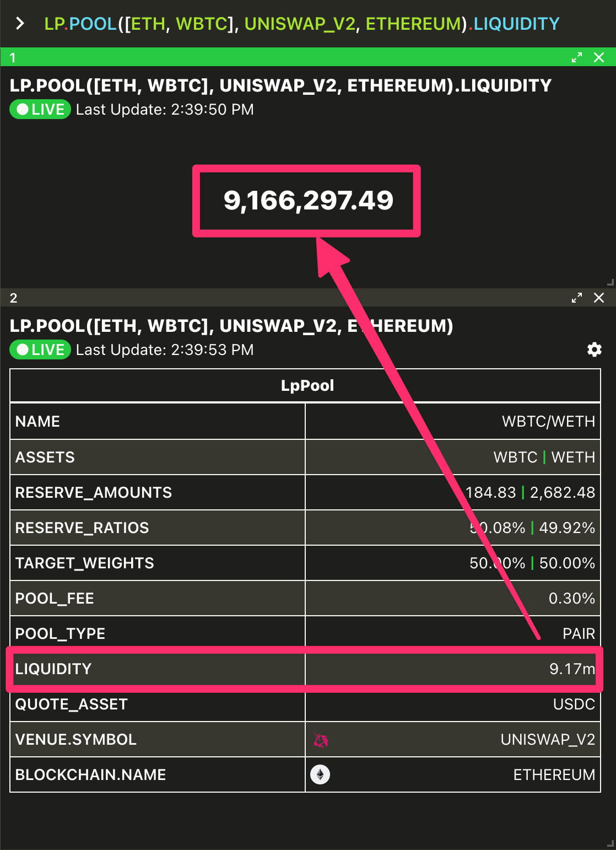The width and height of the screenshot is (616, 850).
Task: Select the 9,166,297.49 liquidity value
Action: click(309, 200)
